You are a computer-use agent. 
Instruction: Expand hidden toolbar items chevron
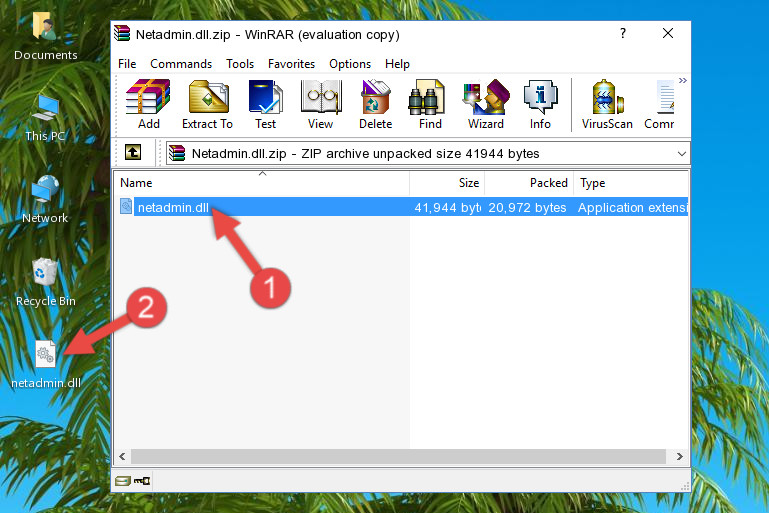683,80
